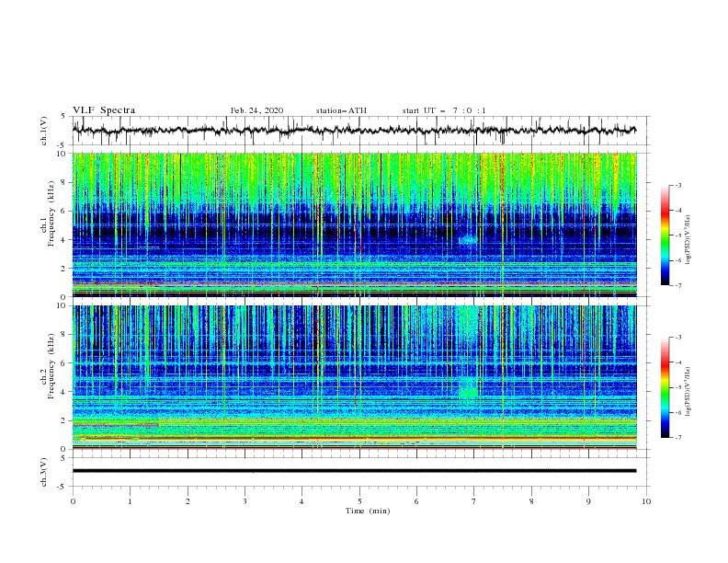
Task: Click the ch.1 voltage axis "5" tick label
Action: (63, 116)
